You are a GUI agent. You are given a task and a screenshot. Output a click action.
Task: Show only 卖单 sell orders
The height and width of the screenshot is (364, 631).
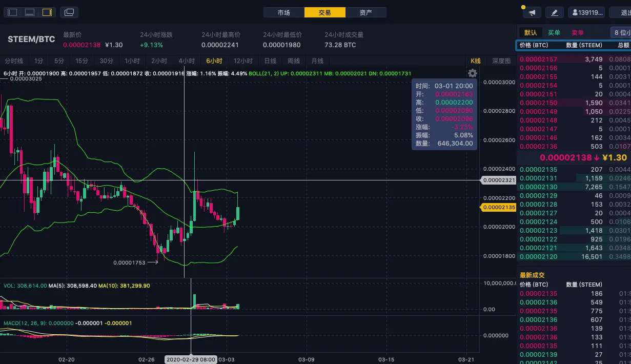tap(578, 33)
